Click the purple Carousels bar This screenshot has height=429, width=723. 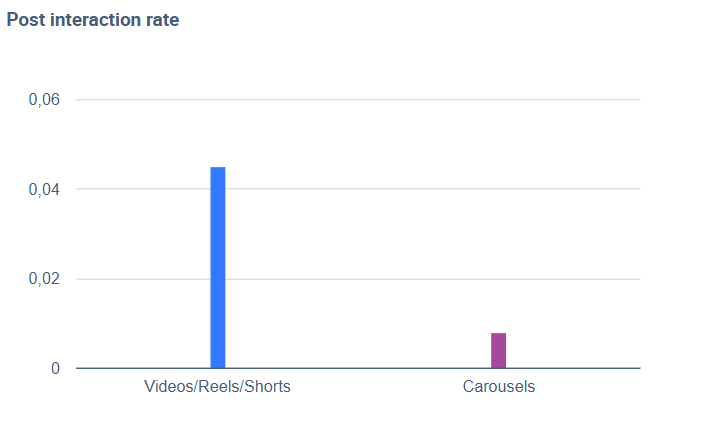[x=498, y=350]
